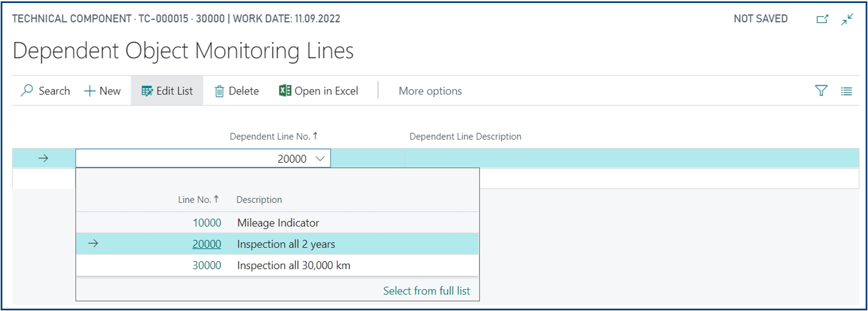Collapse the page with arrows icon
The width and height of the screenshot is (868, 311).
847,19
